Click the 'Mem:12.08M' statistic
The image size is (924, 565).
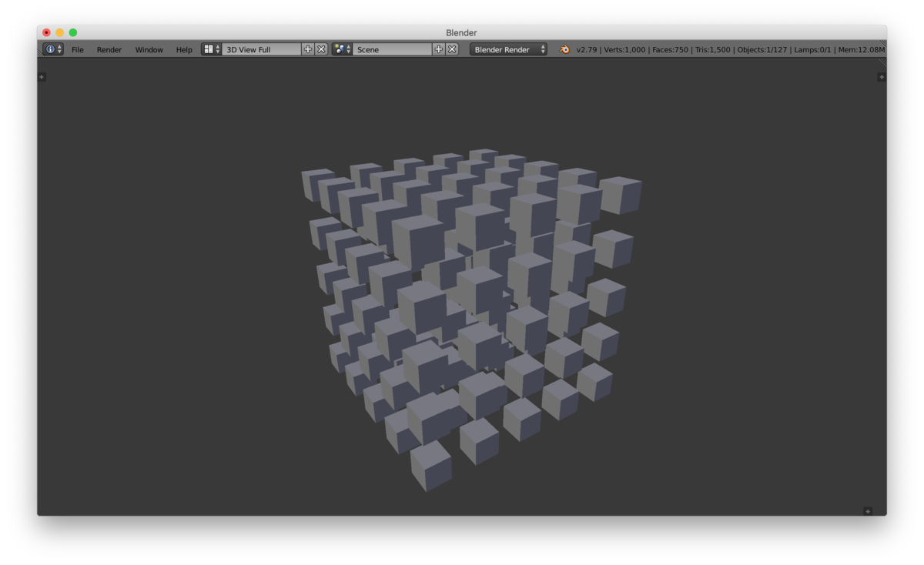point(861,49)
